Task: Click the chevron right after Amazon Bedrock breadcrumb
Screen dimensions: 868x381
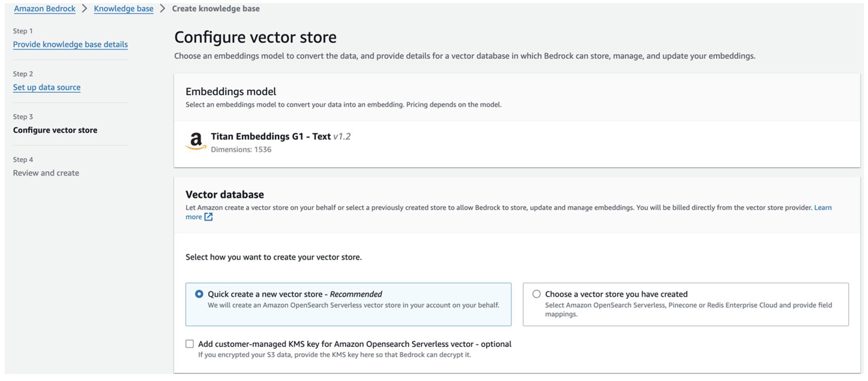Action: click(84, 8)
